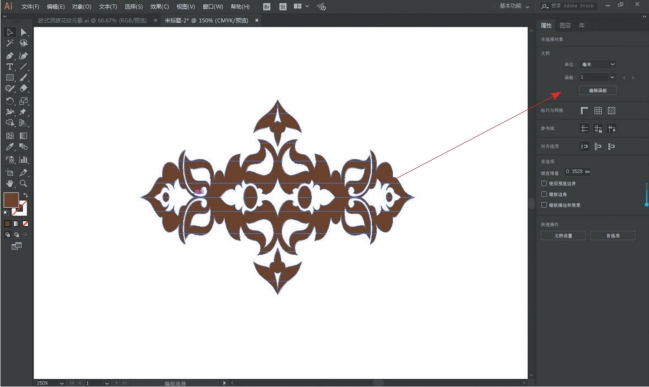Pick the Lasso tool
Viewport: 649px width, 387px height.
tap(24, 43)
